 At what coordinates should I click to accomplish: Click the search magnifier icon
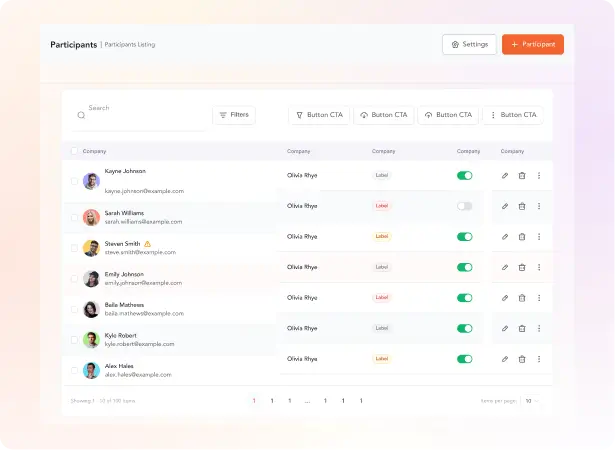[81, 115]
